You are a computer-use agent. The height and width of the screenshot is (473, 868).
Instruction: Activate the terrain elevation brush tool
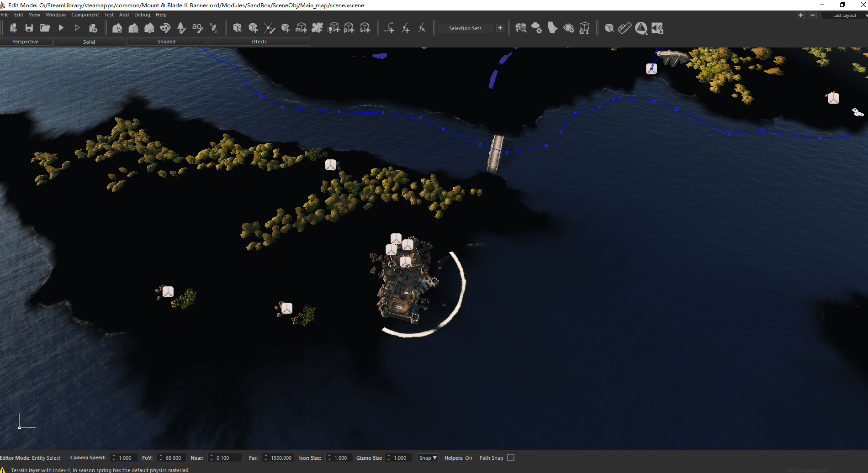149,28
